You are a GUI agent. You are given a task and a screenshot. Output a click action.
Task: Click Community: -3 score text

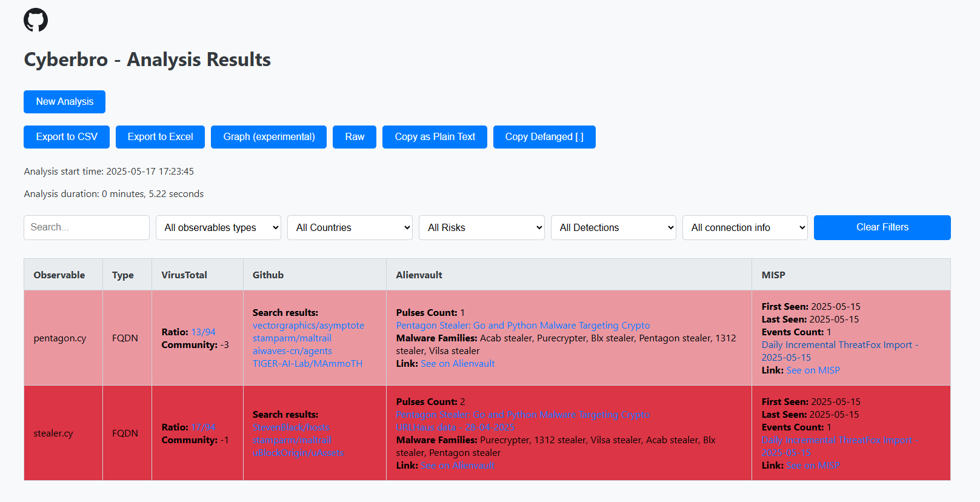pos(195,345)
